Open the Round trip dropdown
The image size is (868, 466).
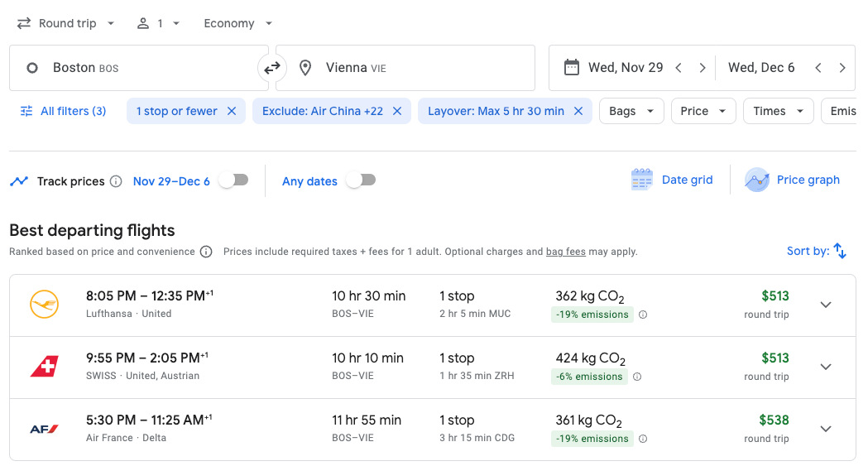tap(66, 23)
